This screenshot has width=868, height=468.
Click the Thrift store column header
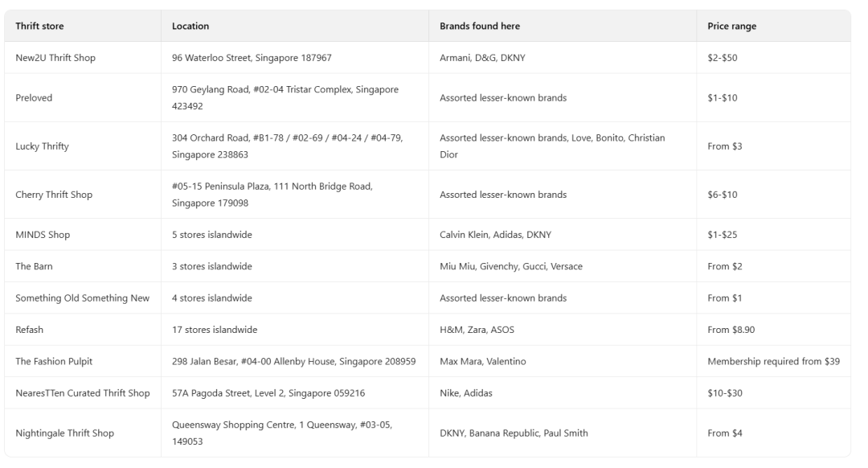point(40,27)
